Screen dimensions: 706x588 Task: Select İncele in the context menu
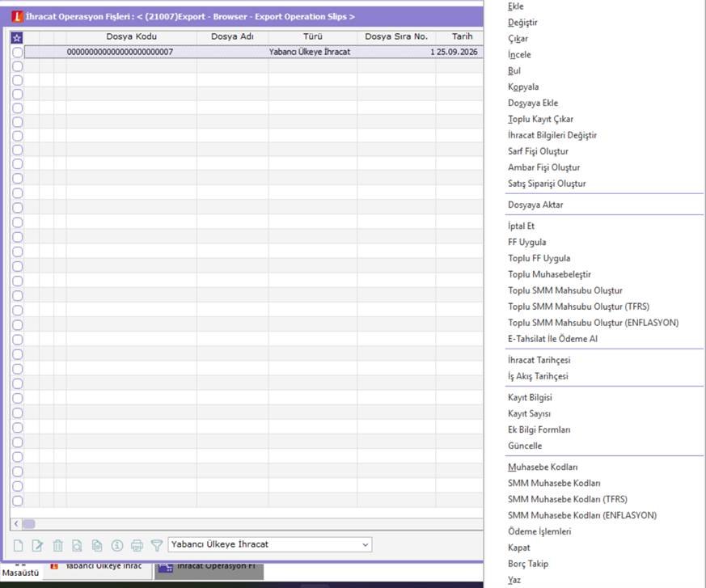(519, 54)
